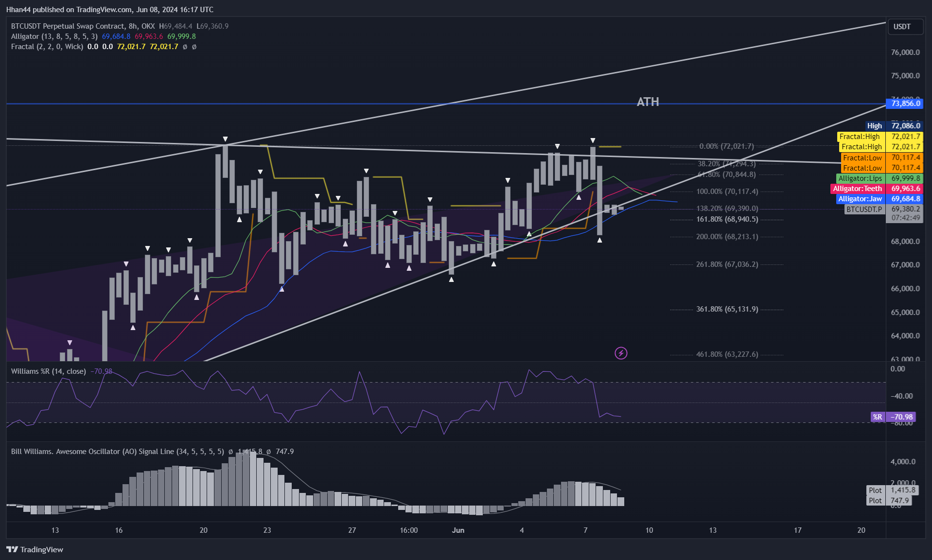Open the USDT currency selector

click(x=905, y=27)
